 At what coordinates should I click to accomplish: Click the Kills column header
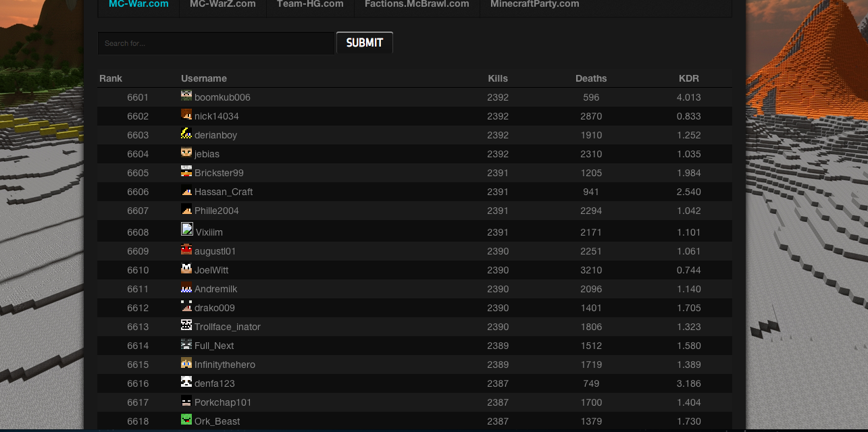498,78
